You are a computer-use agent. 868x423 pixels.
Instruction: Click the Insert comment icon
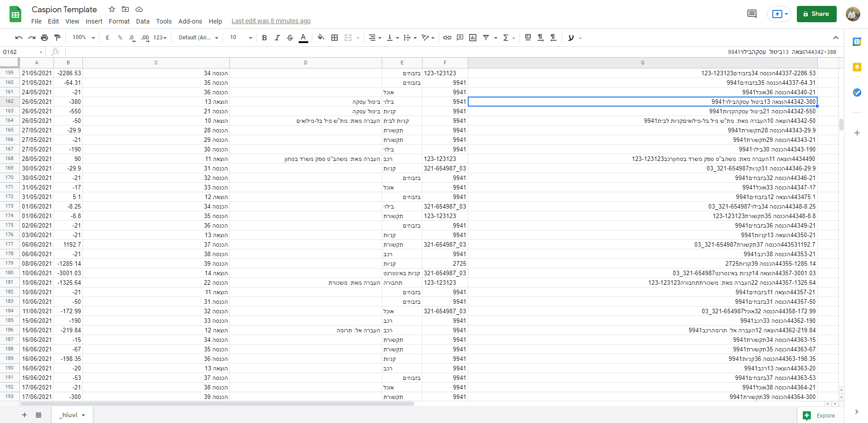460,38
